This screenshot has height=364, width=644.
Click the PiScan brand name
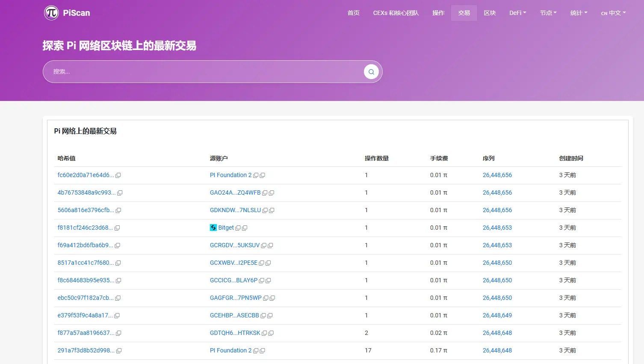pos(77,13)
